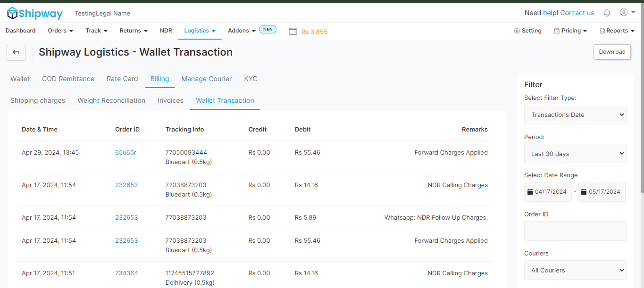644x288 pixels.
Task: Click the Tracking Info column header
Action: click(185, 130)
